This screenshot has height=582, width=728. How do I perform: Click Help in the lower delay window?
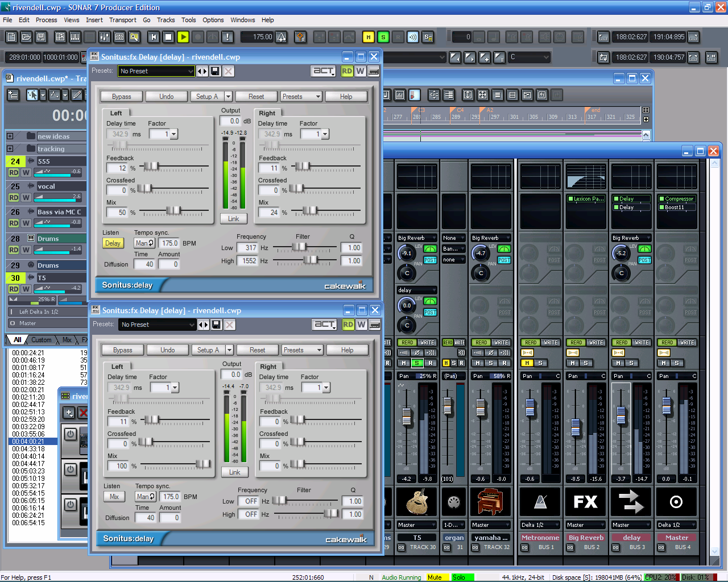point(348,350)
